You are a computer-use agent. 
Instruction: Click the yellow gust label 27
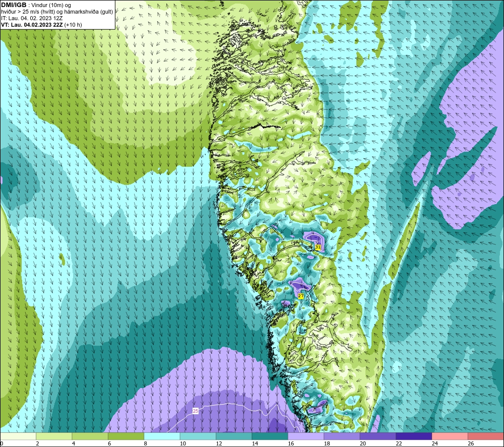pyautogui.click(x=301, y=296)
